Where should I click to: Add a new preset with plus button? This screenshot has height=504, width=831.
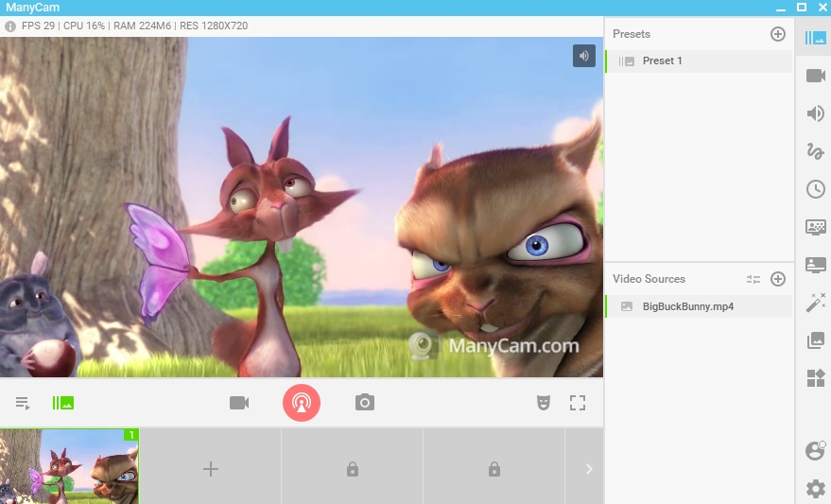click(x=778, y=34)
